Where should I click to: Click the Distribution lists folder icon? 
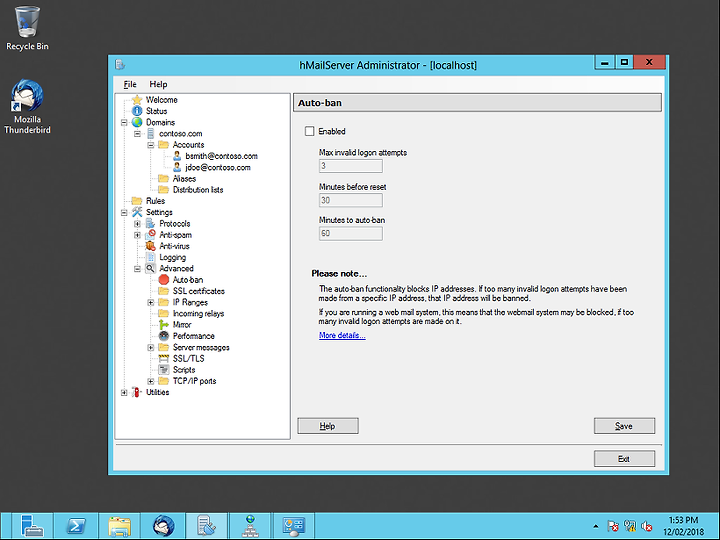163,190
